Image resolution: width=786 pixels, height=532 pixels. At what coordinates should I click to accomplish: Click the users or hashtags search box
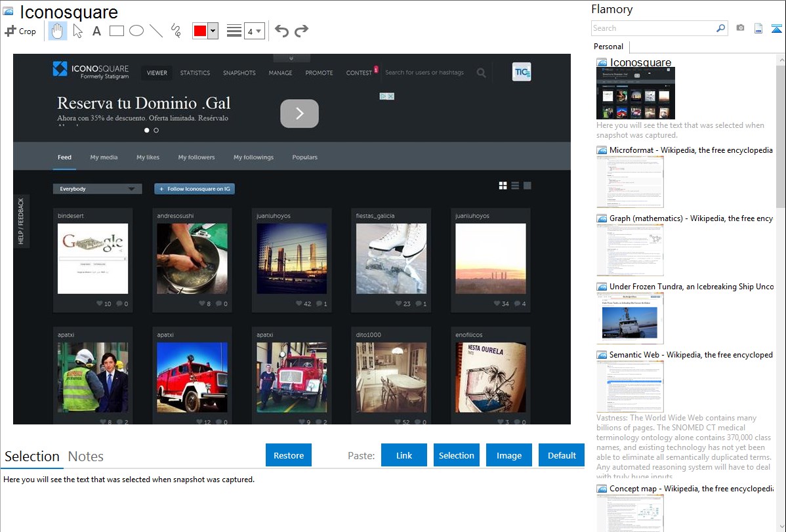424,73
